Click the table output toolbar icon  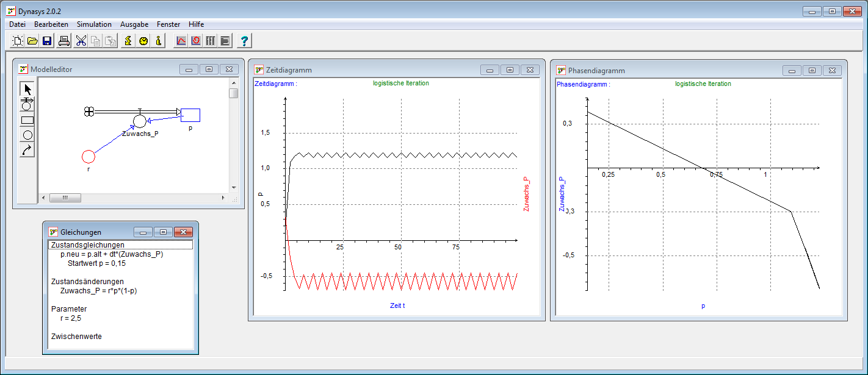click(211, 41)
